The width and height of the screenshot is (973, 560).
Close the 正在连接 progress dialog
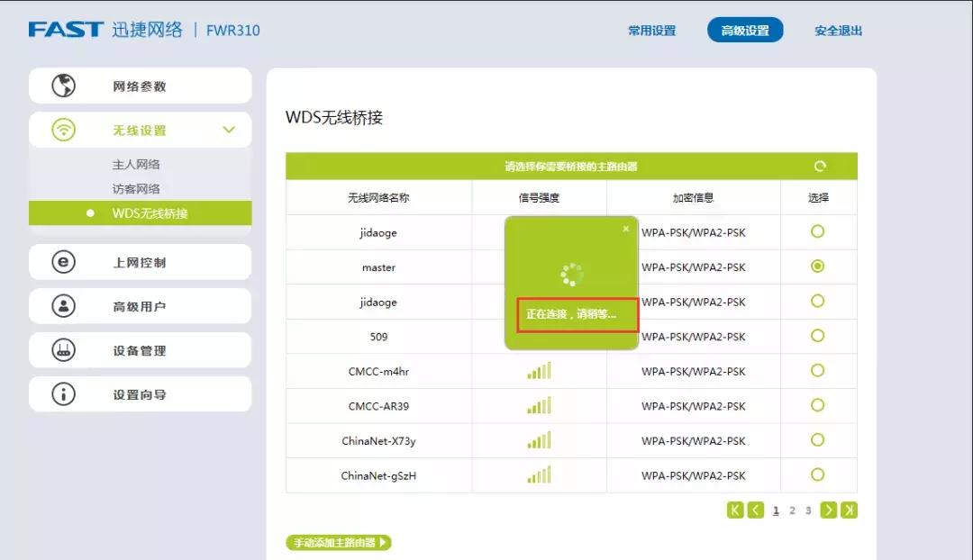(x=626, y=228)
